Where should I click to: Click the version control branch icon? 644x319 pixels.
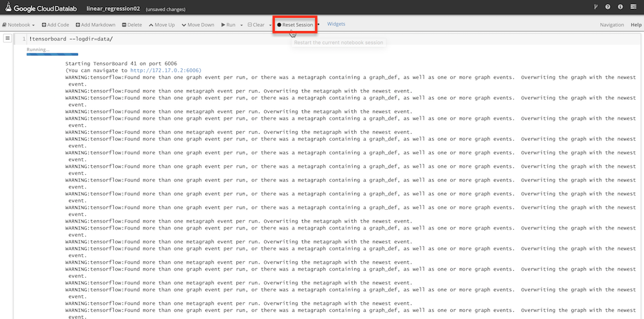tap(594, 7)
